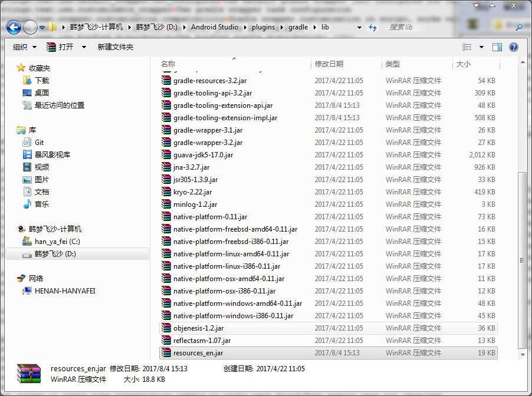The width and height of the screenshot is (532, 396).
Task: Open the 下载 folder
Action: coord(42,80)
